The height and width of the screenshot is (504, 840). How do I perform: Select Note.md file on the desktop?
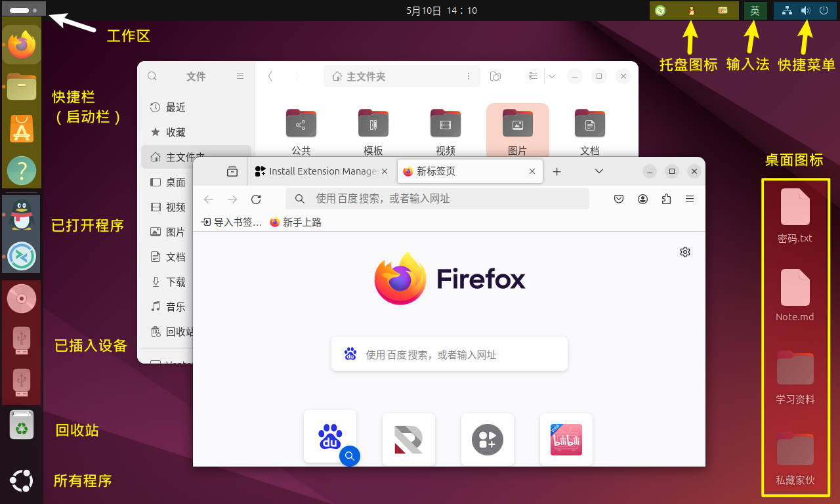pos(795,295)
